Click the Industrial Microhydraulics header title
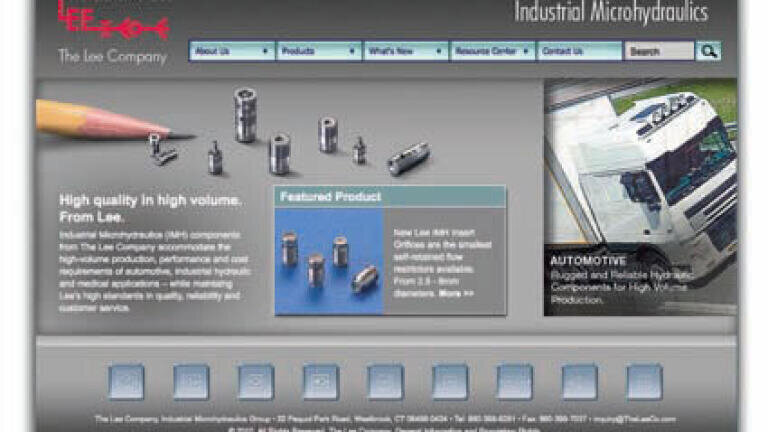This screenshot has width=768, height=432. [x=611, y=12]
